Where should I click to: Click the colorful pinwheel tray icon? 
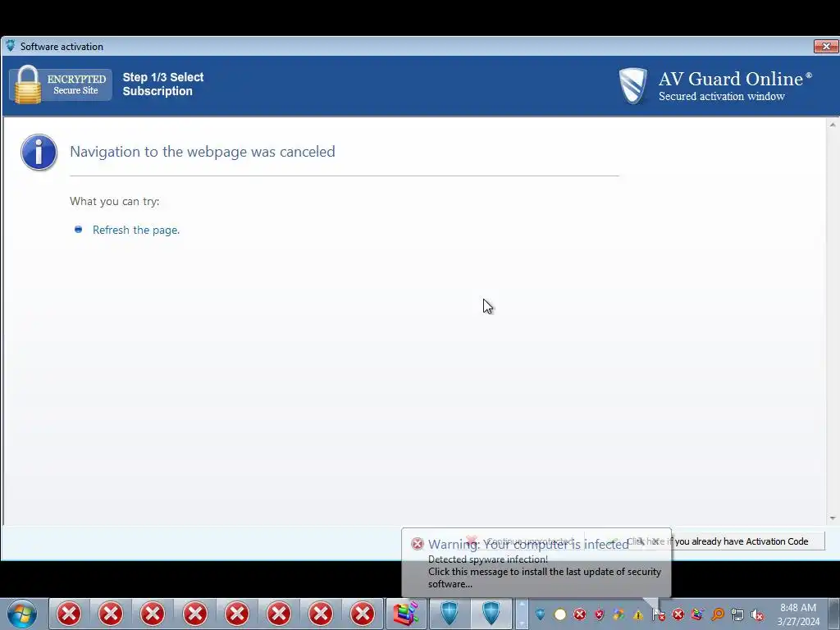click(619, 614)
